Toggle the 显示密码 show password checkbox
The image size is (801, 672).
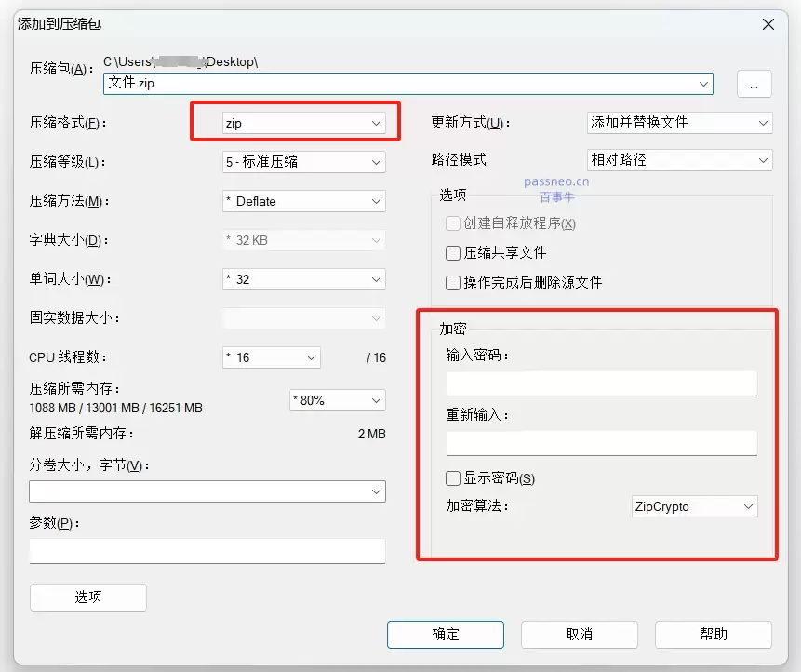coord(452,478)
